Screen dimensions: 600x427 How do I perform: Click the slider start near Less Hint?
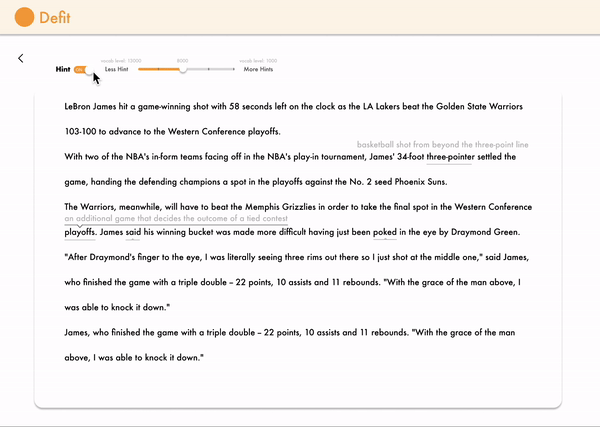[140, 69]
